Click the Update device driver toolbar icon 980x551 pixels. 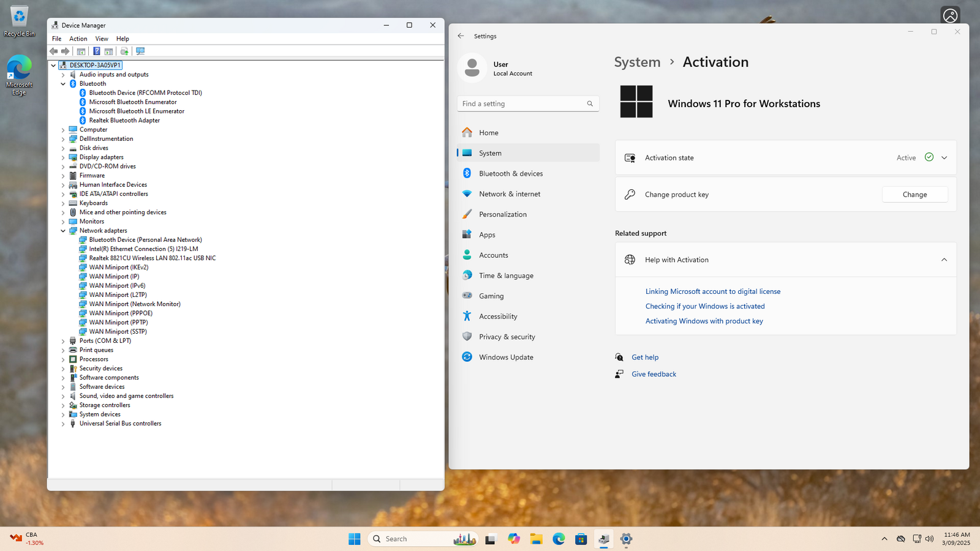tap(124, 51)
